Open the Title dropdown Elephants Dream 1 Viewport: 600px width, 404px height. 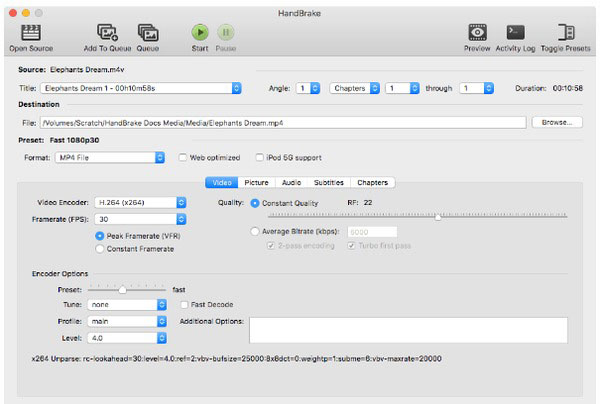click(x=141, y=88)
